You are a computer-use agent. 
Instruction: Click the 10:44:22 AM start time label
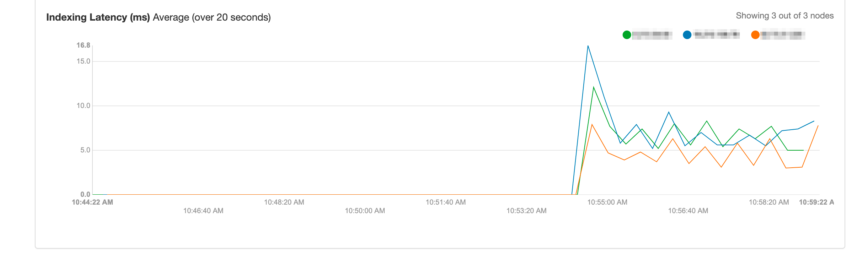(x=92, y=202)
